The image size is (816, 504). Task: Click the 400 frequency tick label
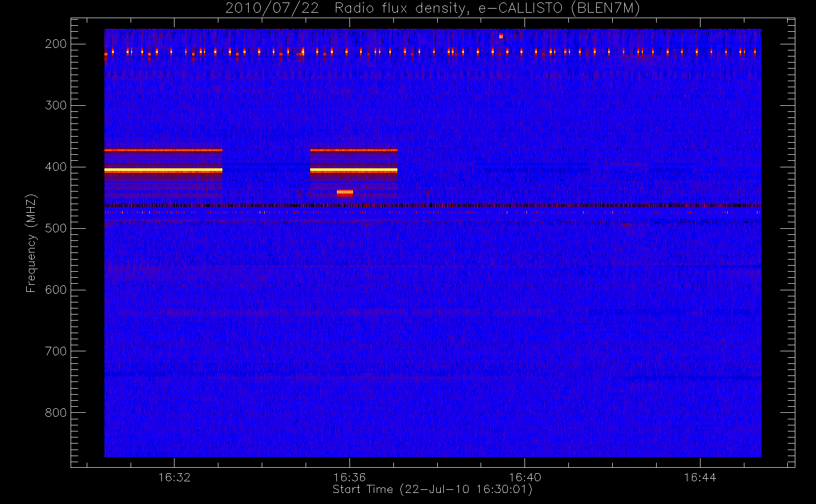tap(55, 167)
